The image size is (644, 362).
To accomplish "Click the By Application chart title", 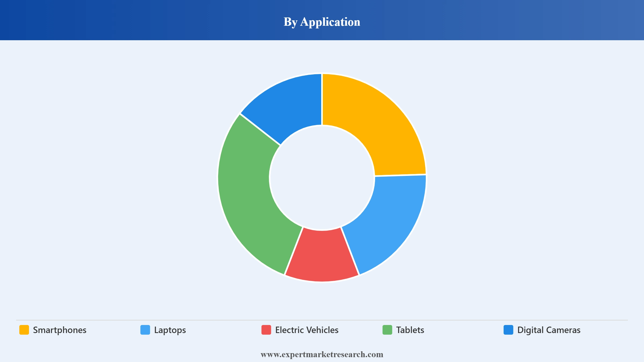I will (x=322, y=22).
